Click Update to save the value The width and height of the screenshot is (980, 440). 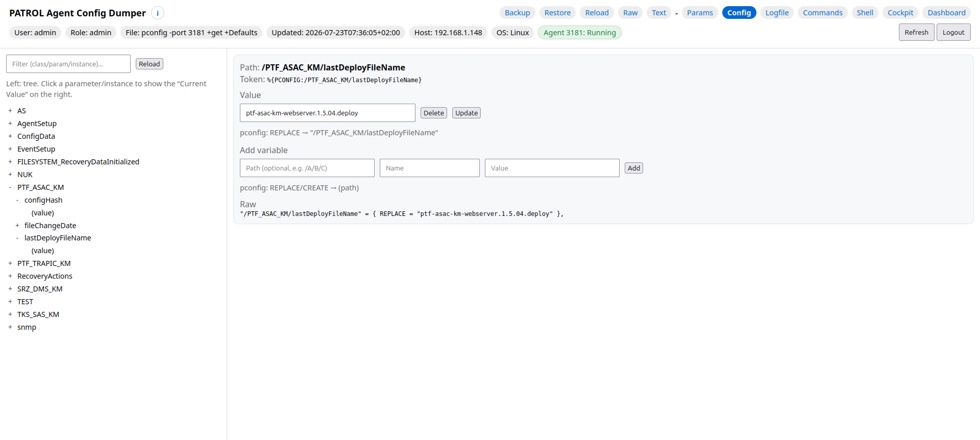pos(466,113)
